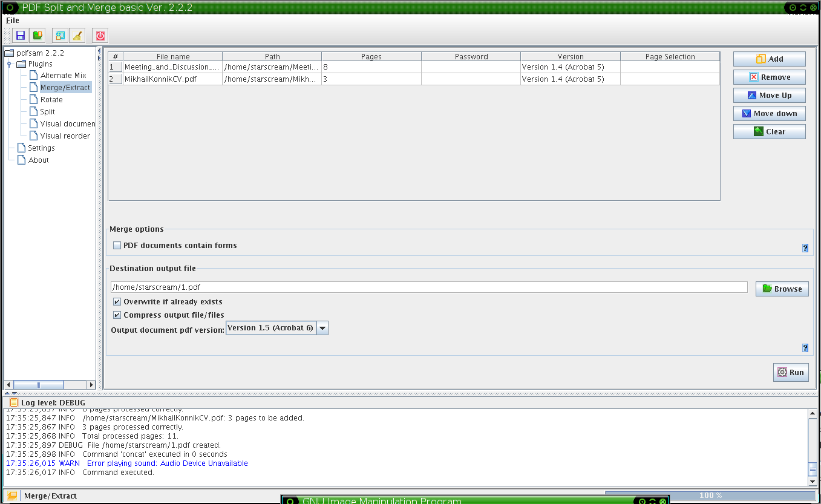Viewport: 821px width, 504px height.
Task: Click the Pages cell showing 8
Action: (371, 67)
